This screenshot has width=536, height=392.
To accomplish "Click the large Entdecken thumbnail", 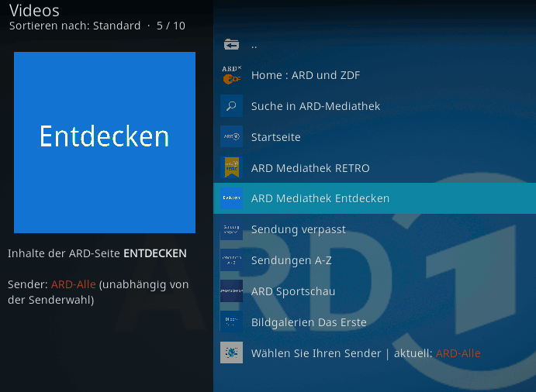I will click(105, 143).
